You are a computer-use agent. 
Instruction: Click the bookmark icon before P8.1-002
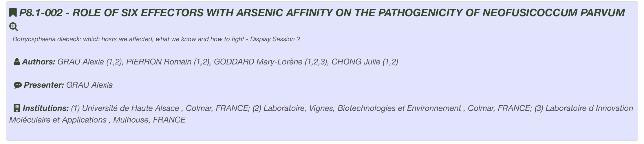(x=13, y=13)
